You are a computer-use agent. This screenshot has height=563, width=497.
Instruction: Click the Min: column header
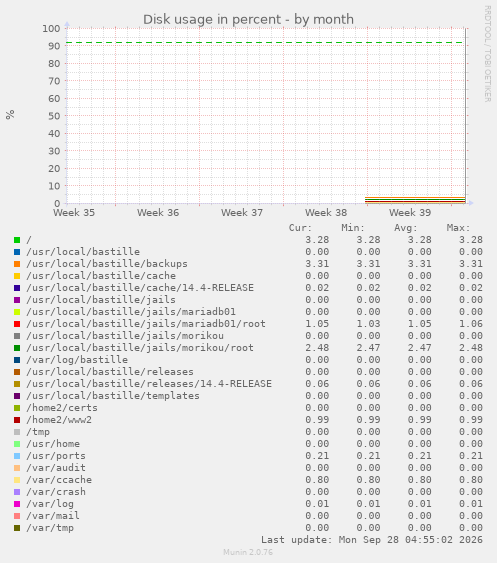(x=353, y=228)
